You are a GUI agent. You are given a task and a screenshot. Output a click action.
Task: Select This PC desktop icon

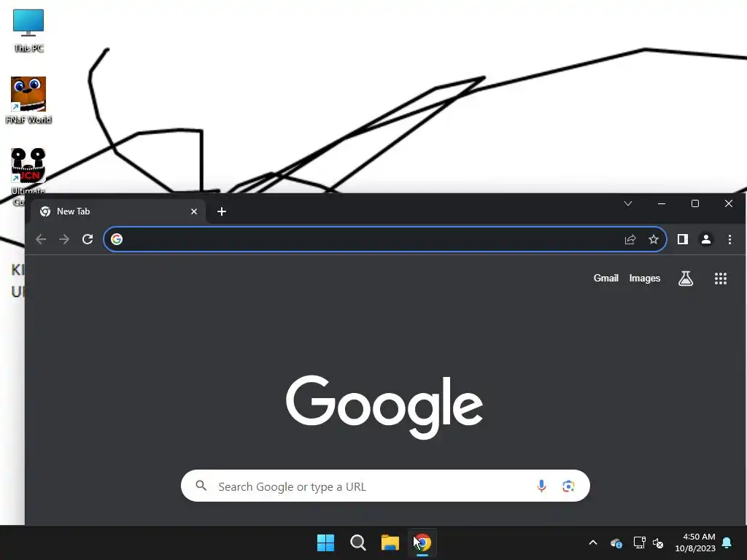click(28, 31)
